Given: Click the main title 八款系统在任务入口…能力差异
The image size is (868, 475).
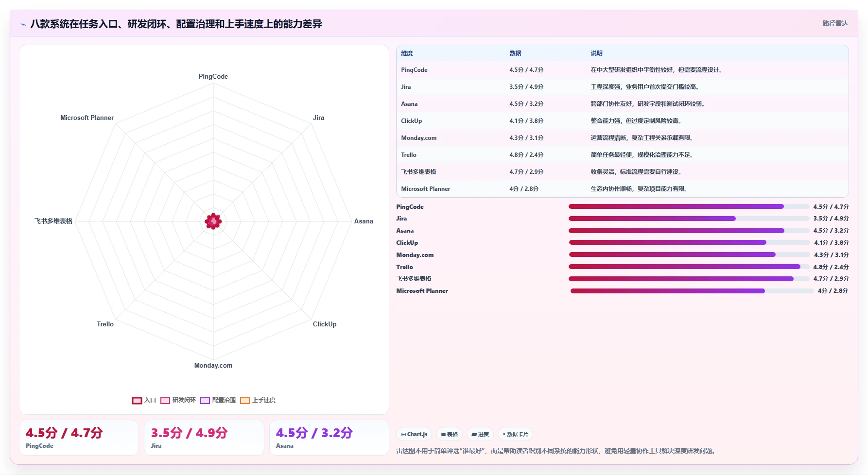Looking at the screenshot, I should (x=176, y=24).
